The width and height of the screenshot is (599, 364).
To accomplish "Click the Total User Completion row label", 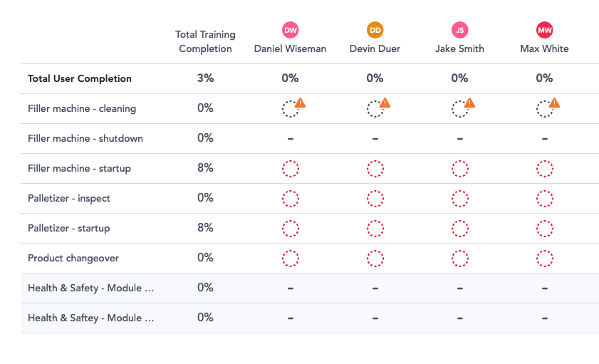I will [80, 78].
